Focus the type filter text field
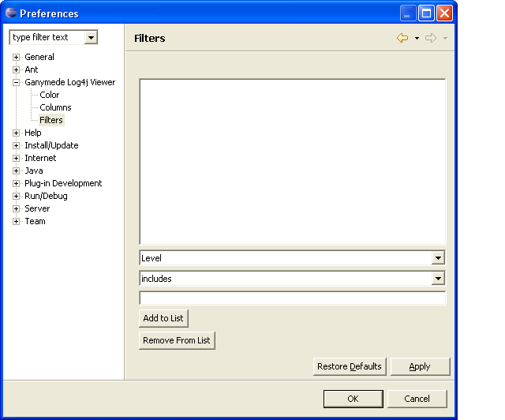The width and height of the screenshot is (505, 420). point(47,37)
